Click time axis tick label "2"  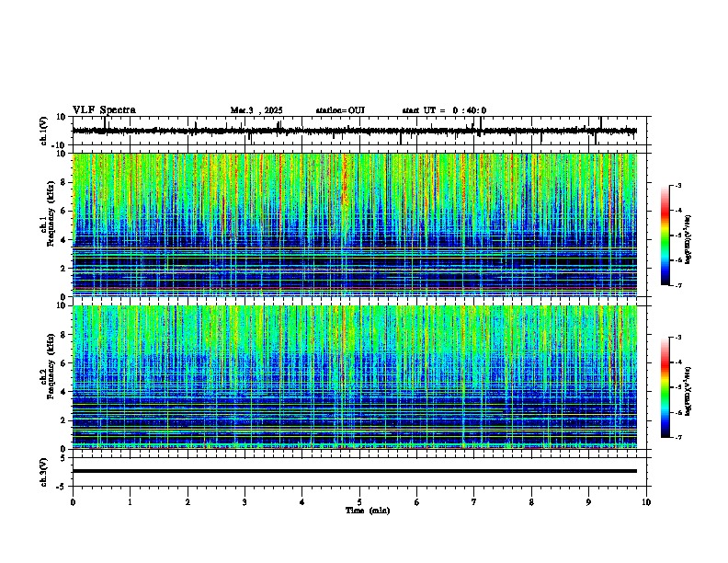coord(188,502)
